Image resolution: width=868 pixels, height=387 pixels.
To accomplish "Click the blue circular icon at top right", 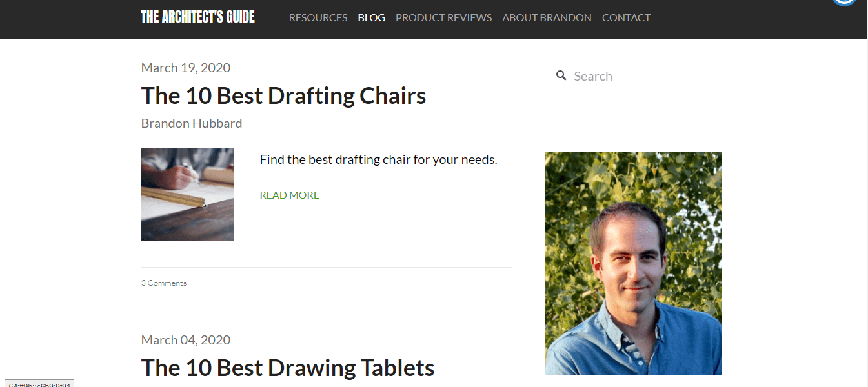I will coord(843,2).
